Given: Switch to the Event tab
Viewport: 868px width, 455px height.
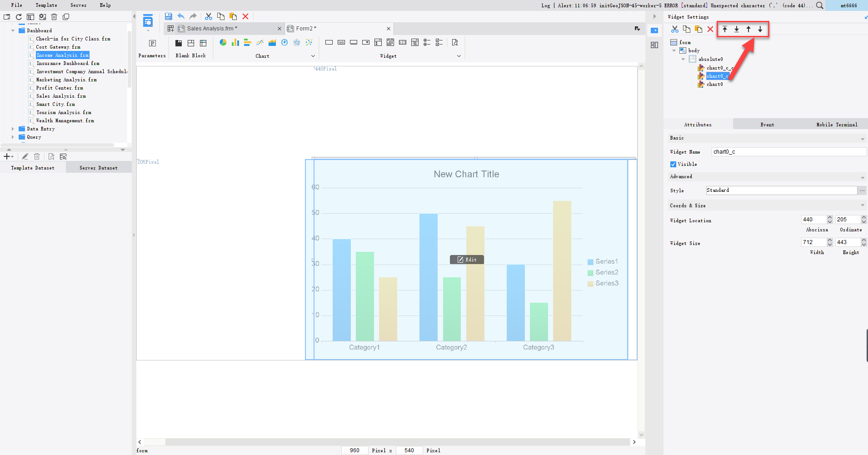Looking at the screenshot, I should pyautogui.click(x=767, y=125).
